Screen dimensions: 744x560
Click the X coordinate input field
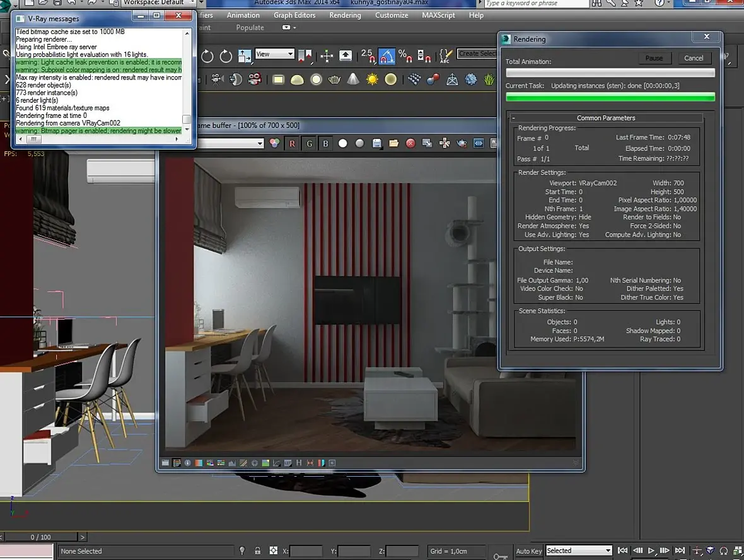tap(306, 551)
